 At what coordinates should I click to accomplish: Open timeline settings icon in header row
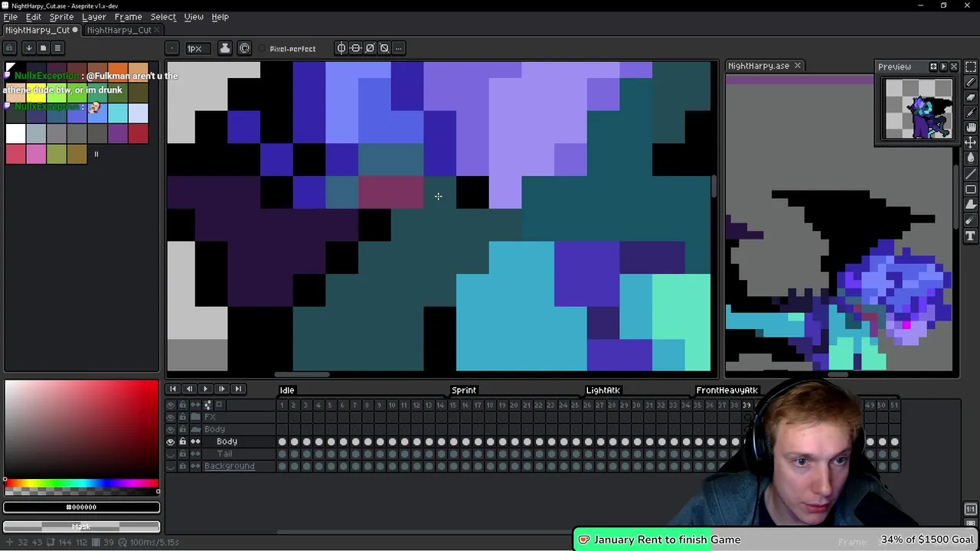click(x=207, y=405)
